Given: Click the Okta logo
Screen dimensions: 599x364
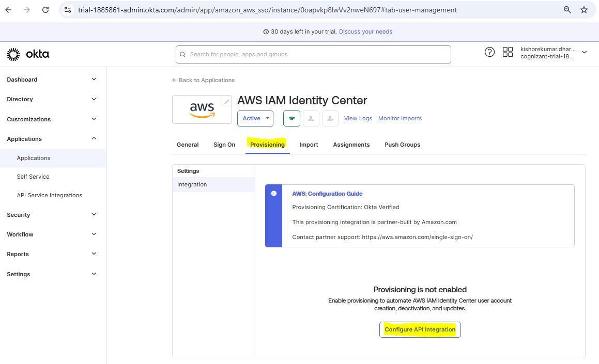Looking at the screenshot, I should [28, 54].
